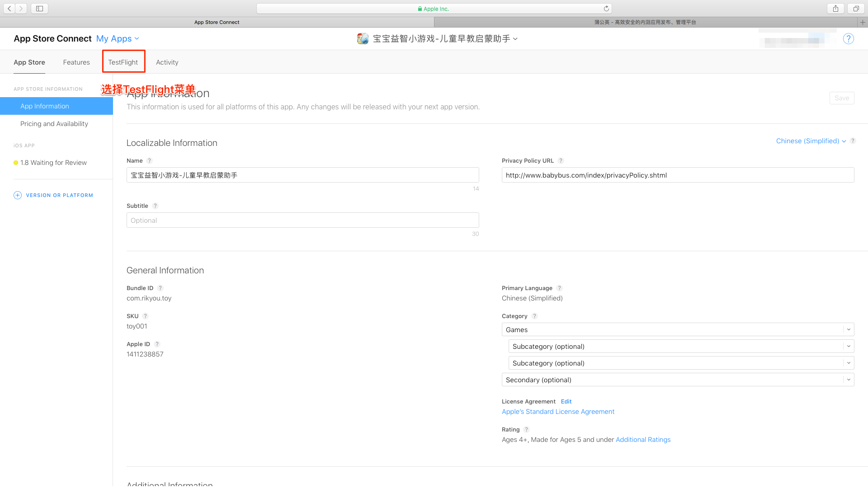Click the Save button
Viewport: 868px width, 488px height.
842,98
